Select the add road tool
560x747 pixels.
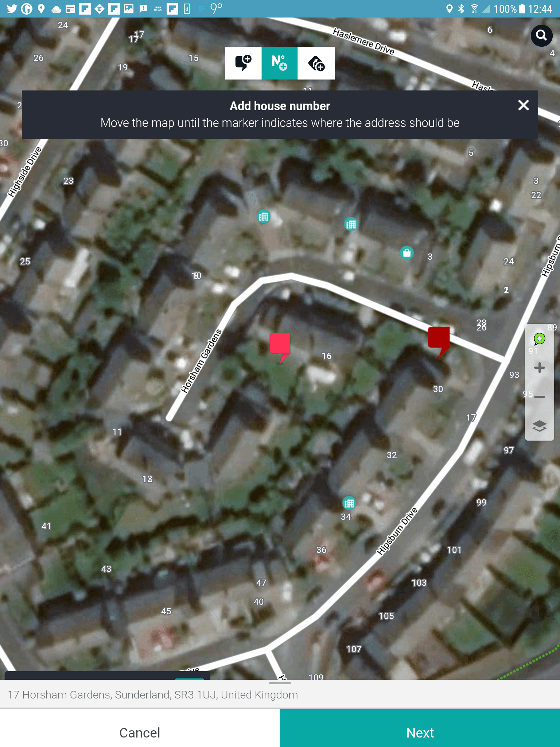click(316, 63)
